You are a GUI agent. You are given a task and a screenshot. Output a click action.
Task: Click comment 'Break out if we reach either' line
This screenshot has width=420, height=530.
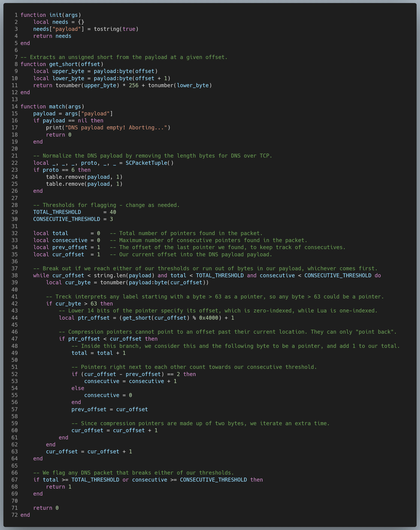pyautogui.click(x=205, y=268)
